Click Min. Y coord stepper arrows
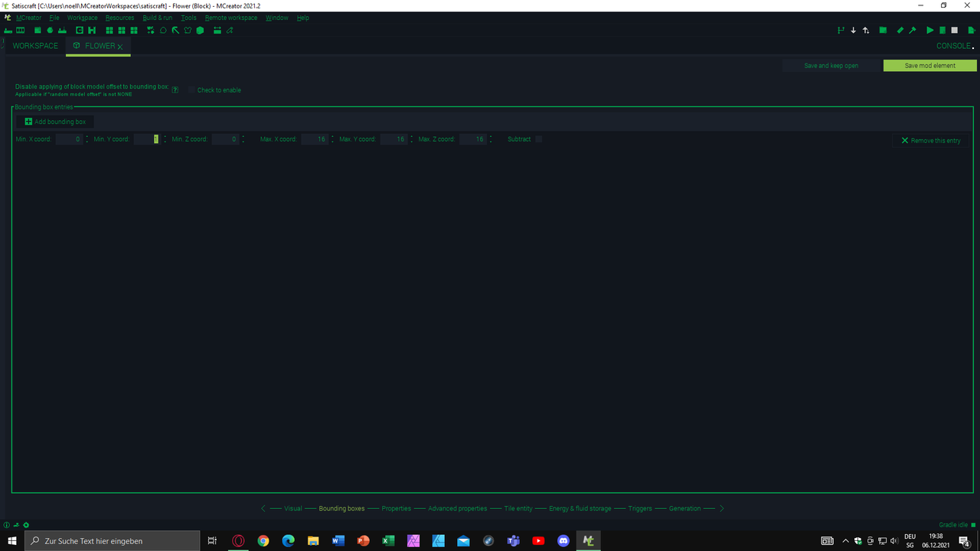 (165, 139)
